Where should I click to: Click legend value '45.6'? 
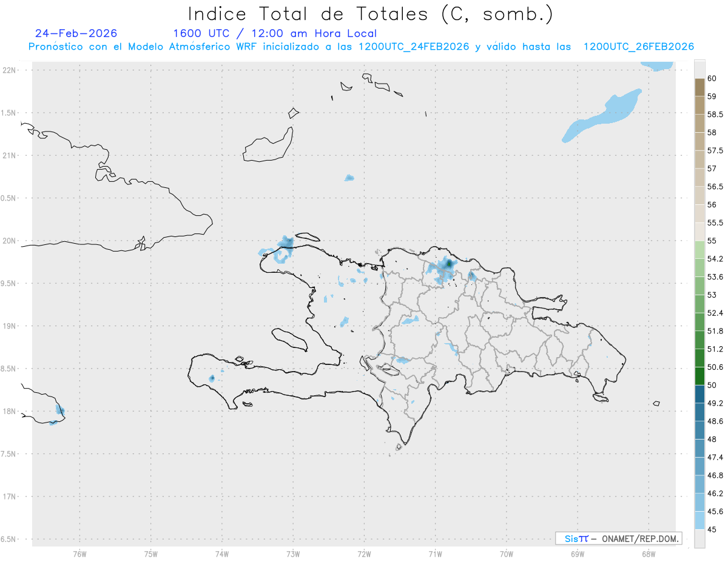[715, 511]
